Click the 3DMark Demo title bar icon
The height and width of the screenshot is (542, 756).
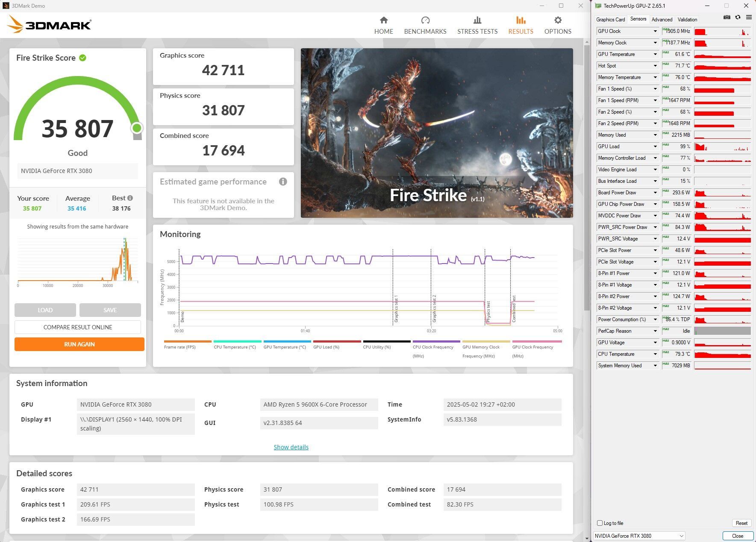[6, 6]
